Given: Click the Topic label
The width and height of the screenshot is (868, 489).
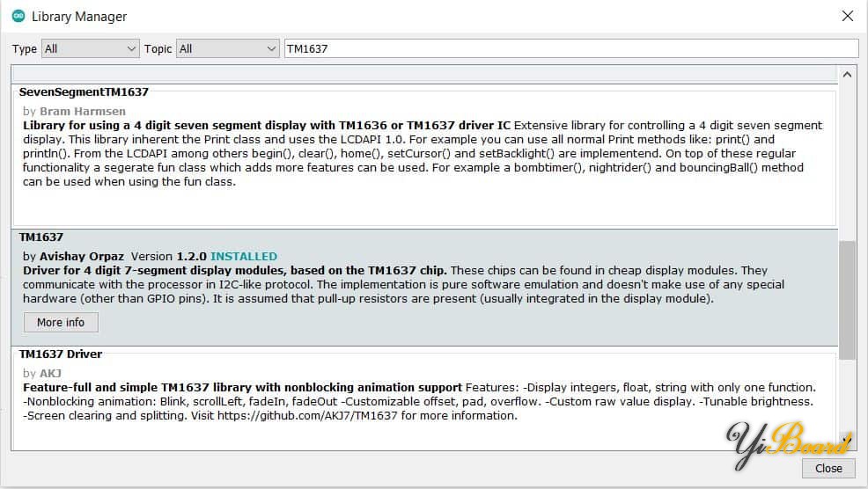Looking at the screenshot, I should click(158, 49).
